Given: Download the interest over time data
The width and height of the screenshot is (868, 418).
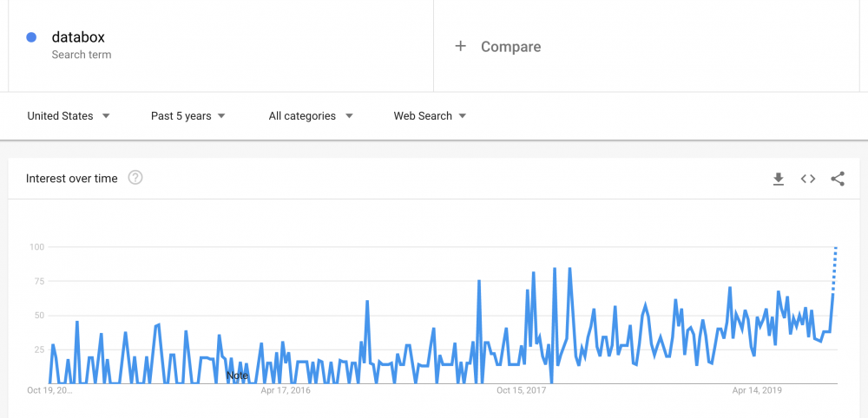Looking at the screenshot, I should pos(779,179).
